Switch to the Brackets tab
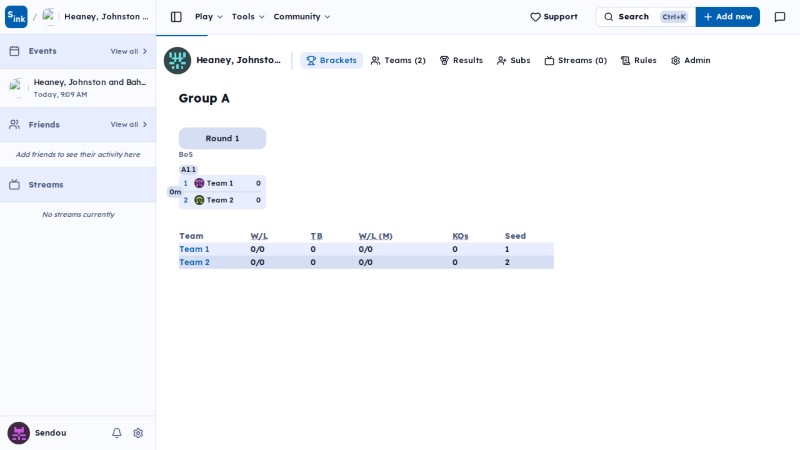800x450 pixels. pyautogui.click(x=331, y=60)
